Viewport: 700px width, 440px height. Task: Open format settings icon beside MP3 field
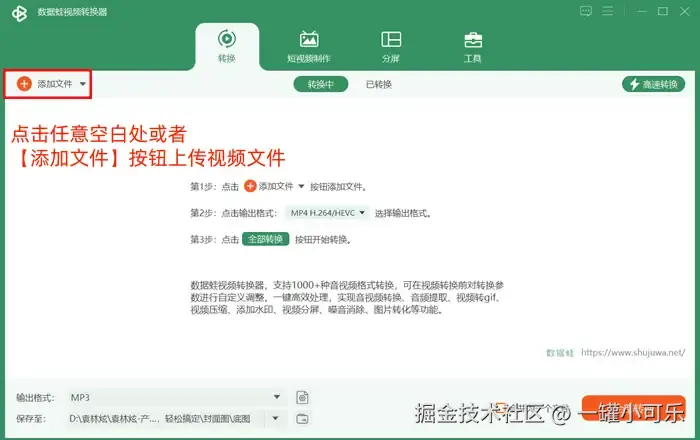pyautogui.click(x=302, y=397)
